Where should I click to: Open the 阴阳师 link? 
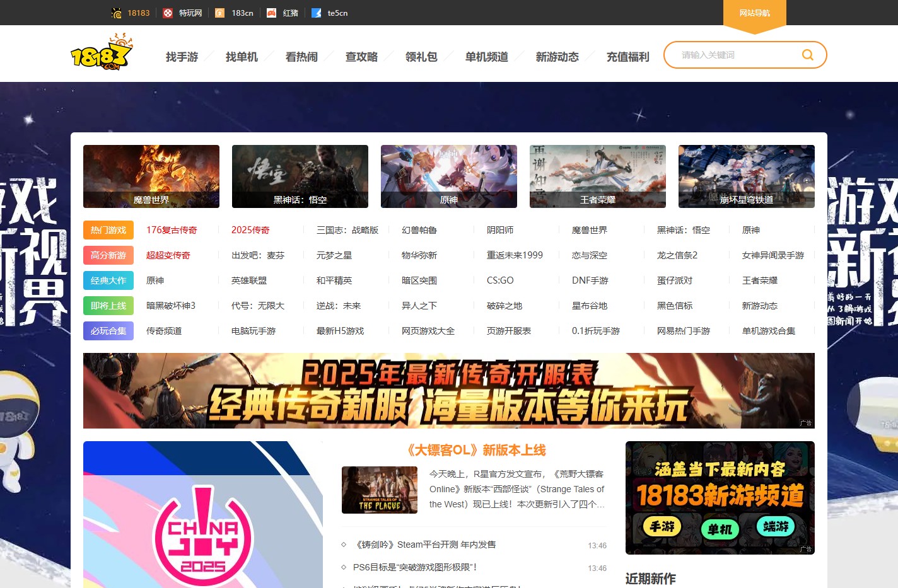[500, 230]
